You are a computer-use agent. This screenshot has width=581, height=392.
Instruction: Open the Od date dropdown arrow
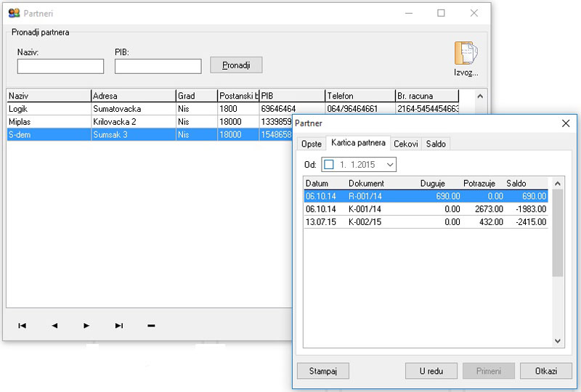(390, 165)
